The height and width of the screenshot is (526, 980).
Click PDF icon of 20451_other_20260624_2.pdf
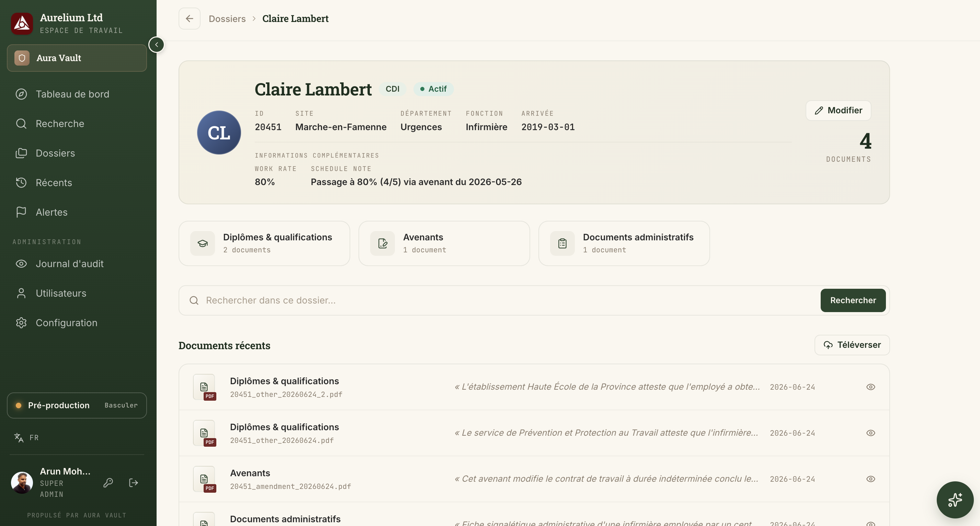[204, 387]
